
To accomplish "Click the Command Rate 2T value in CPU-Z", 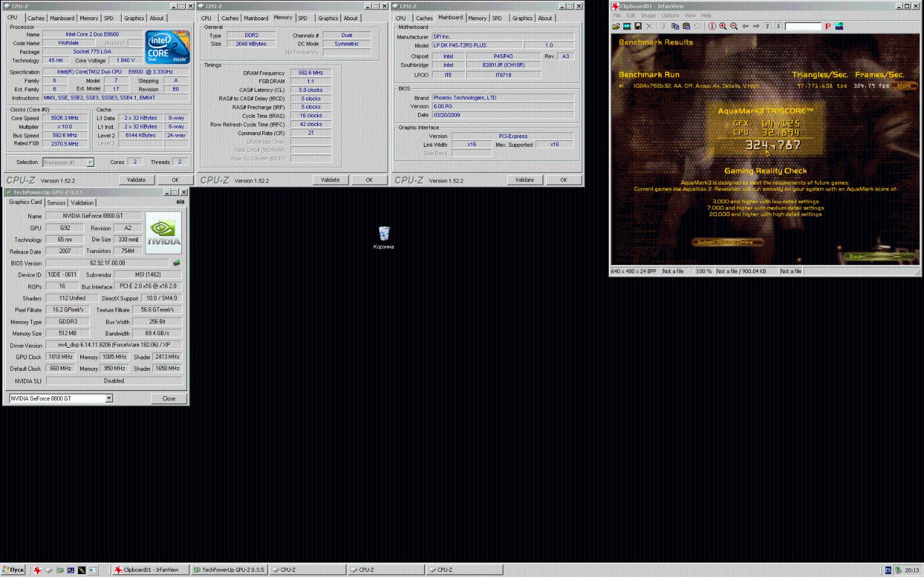I will pos(311,133).
